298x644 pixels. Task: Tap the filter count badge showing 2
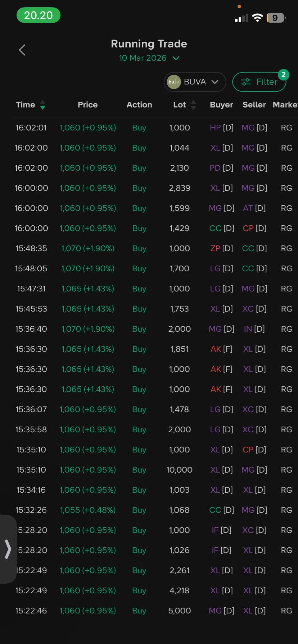(x=283, y=74)
